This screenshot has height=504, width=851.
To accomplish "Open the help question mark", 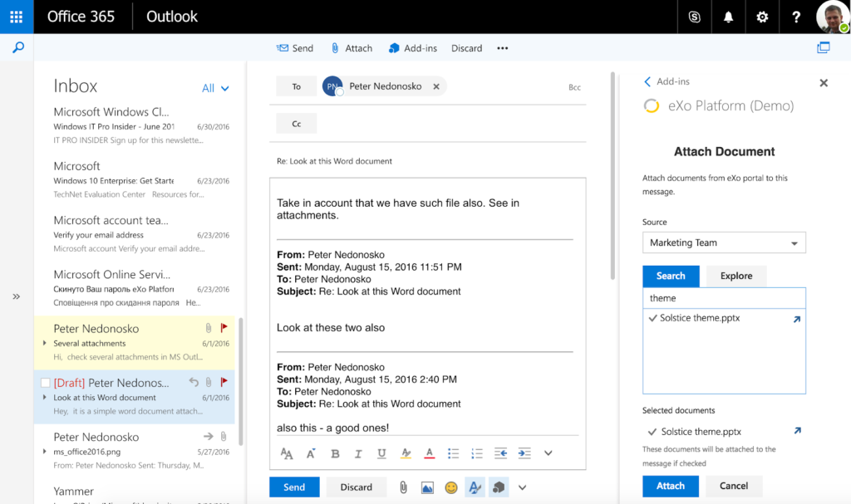I will (795, 17).
